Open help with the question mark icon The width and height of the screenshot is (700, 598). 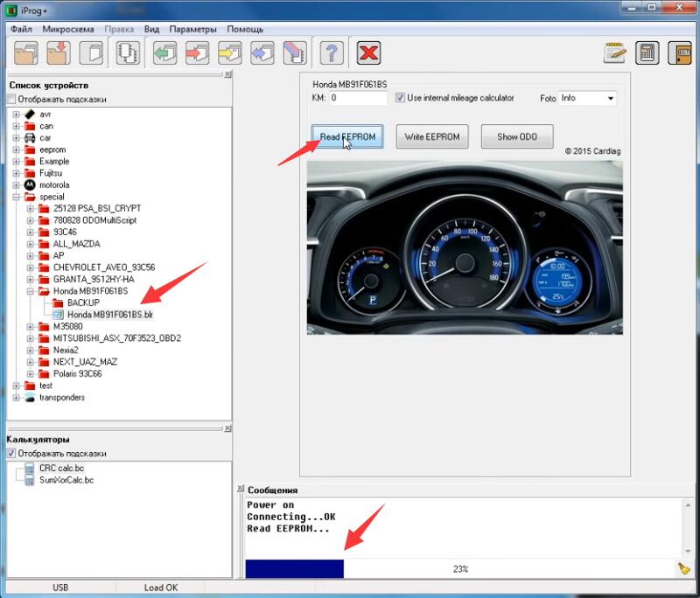332,53
